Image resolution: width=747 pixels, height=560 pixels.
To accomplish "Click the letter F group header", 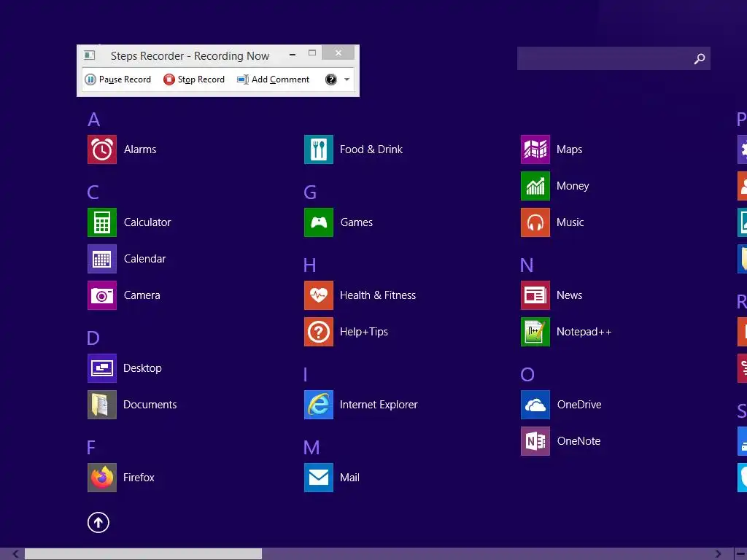I will [x=91, y=448].
